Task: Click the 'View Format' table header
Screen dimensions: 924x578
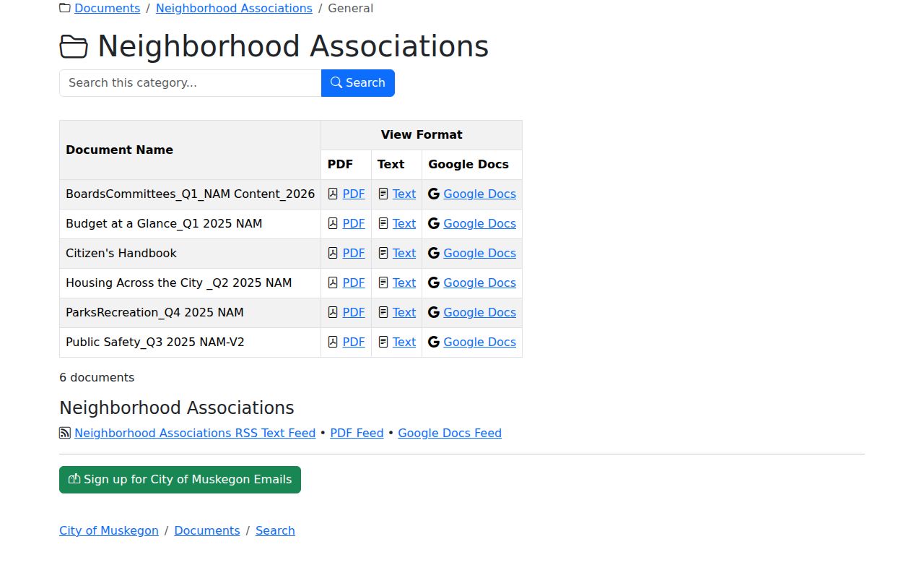Action: [x=422, y=134]
